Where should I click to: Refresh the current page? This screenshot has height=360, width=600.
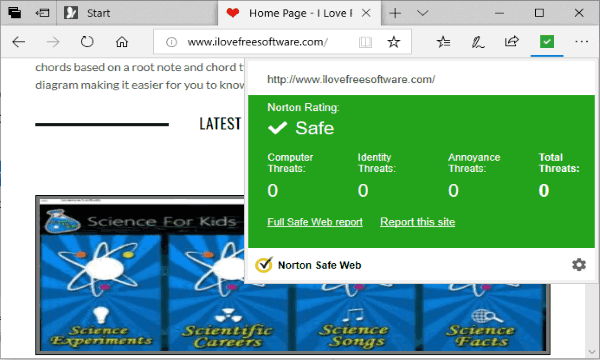87,41
